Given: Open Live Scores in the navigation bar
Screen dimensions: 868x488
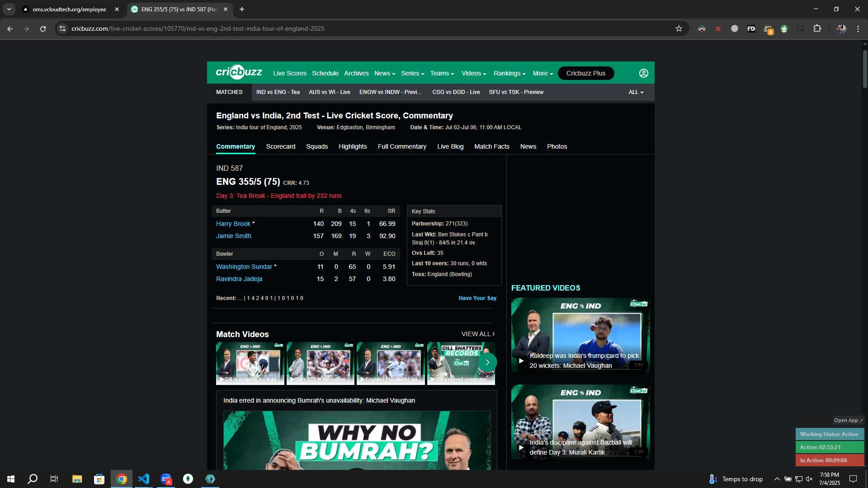Looking at the screenshot, I should coord(290,73).
